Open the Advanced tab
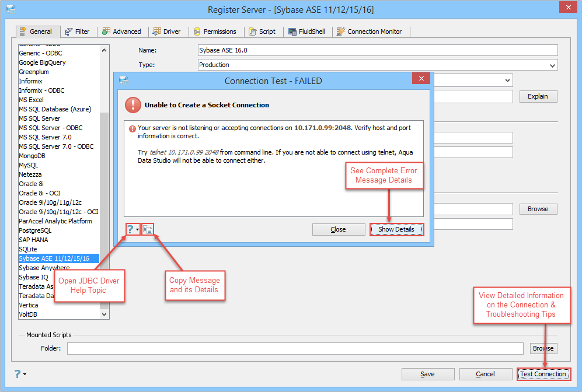 tap(122, 32)
